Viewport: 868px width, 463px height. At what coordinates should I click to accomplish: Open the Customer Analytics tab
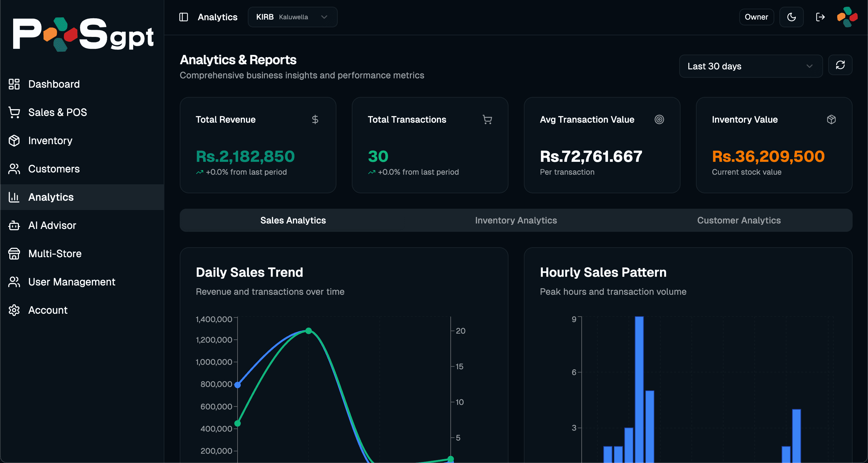pyautogui.click(x=739, y=220)
